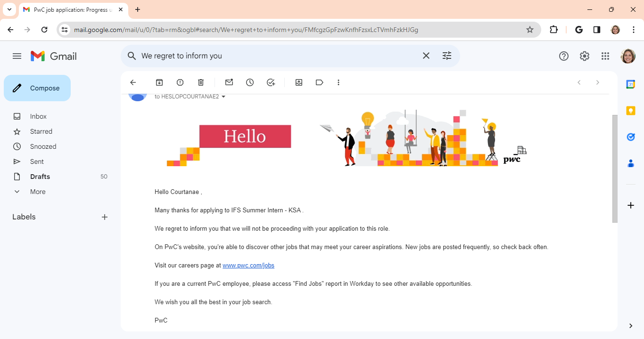Delete this email with trash icon

[201, 82]
